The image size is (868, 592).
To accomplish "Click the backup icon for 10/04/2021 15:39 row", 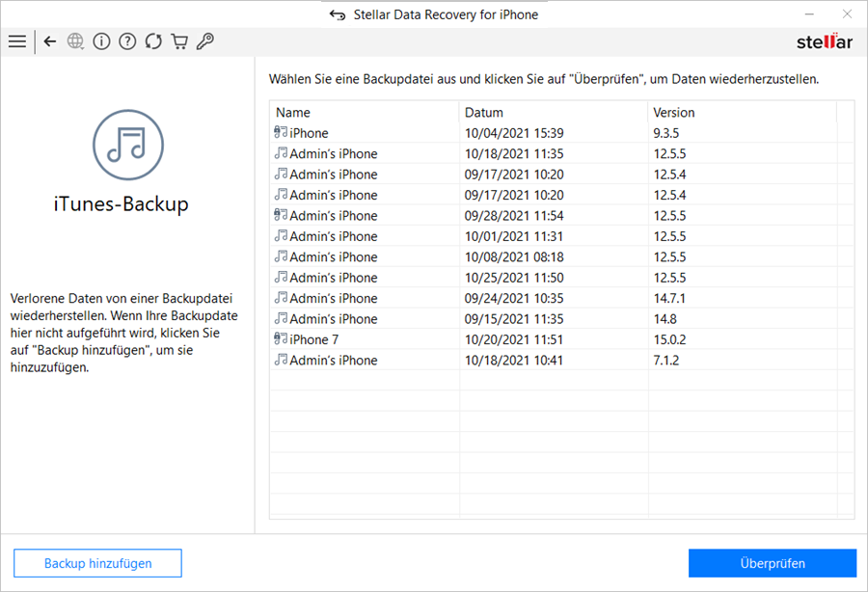I will pyautogui.click(x=281, y=132).
